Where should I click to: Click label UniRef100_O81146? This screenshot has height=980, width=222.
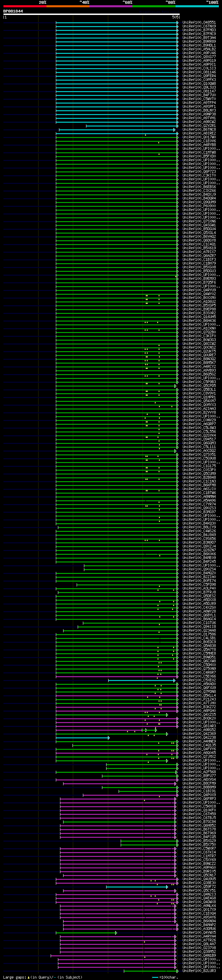(x=199, y=72)
